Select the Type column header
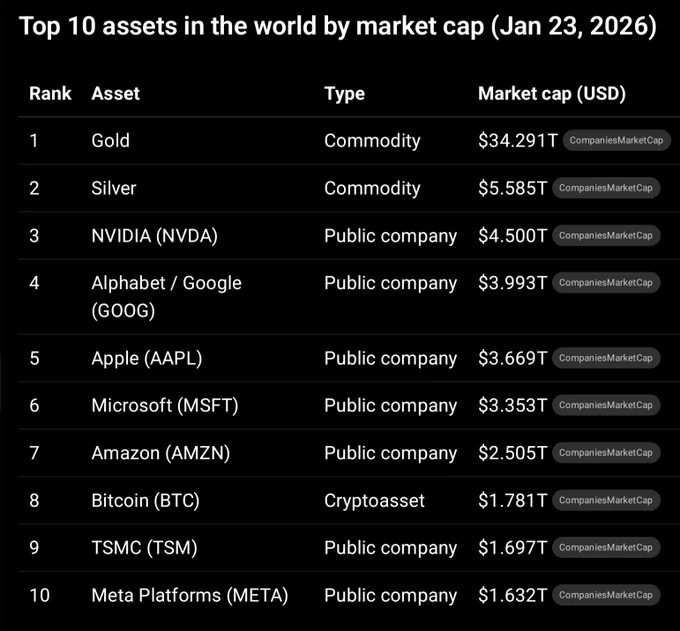This screenshot has height=631, width=680. [x=345, y=94]
